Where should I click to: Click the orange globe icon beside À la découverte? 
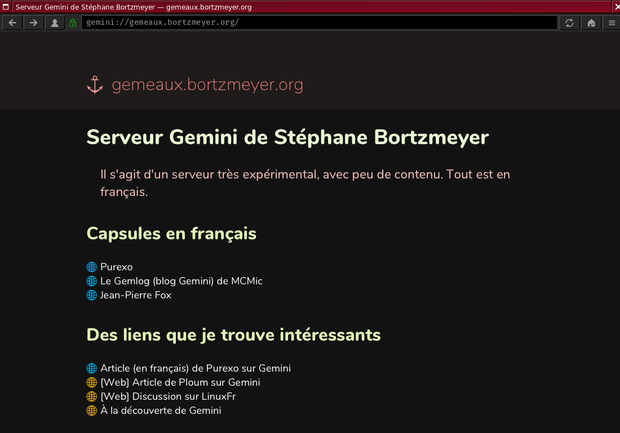pos(91,411)
